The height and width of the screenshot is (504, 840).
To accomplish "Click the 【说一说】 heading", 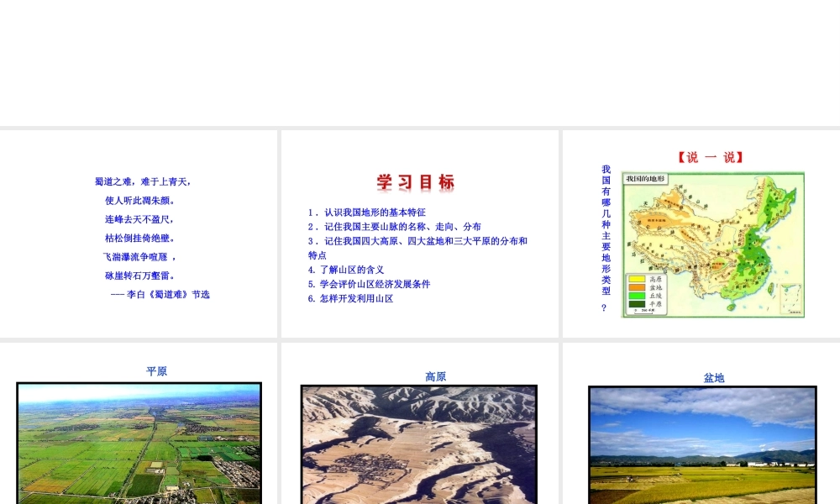I will [711, 157].
